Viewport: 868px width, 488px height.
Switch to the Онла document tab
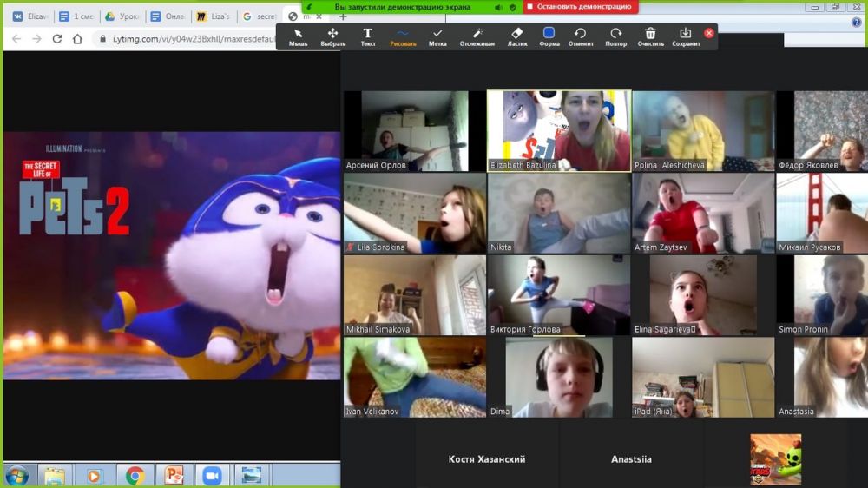pyautogui.click(x=168, y=16)
